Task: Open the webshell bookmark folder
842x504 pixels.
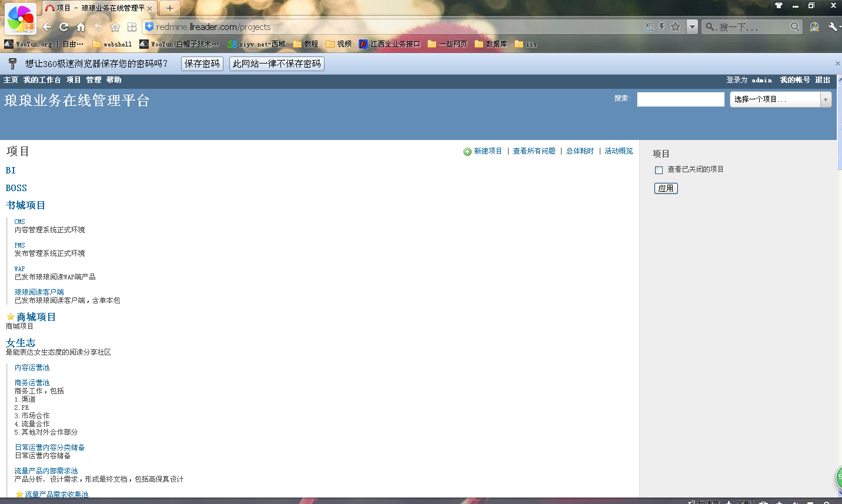Action: click(x=112, y=44)
